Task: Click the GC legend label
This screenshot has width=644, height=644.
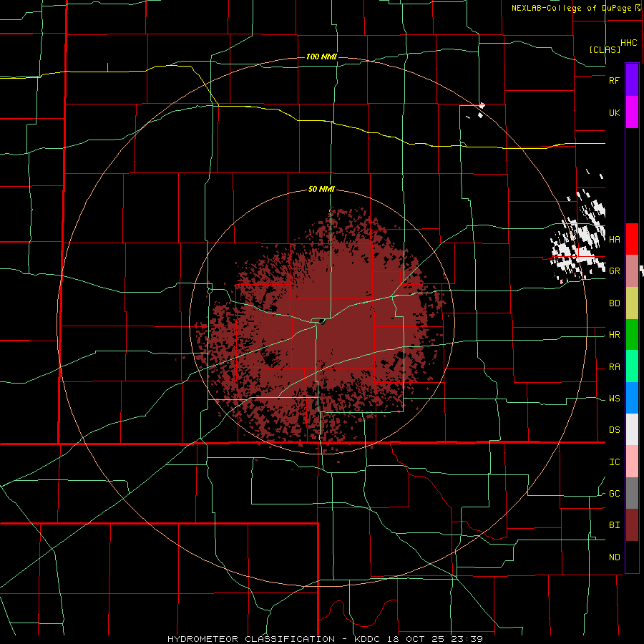Action: point(614,494)
